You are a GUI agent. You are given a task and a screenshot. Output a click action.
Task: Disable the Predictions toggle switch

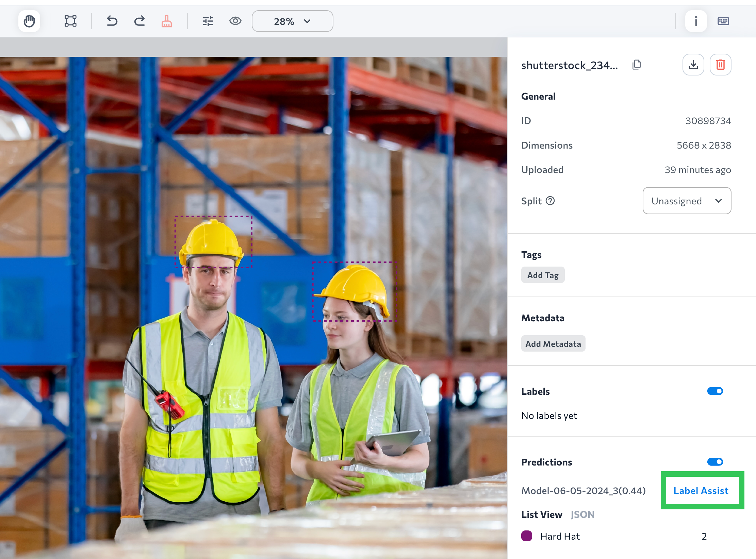pos(715,462)
